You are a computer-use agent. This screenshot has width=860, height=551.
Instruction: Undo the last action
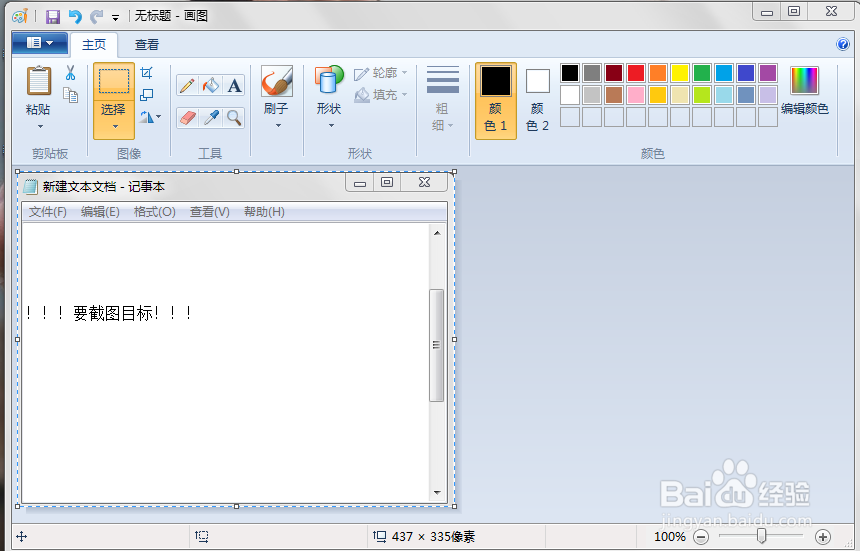(75, 16)
